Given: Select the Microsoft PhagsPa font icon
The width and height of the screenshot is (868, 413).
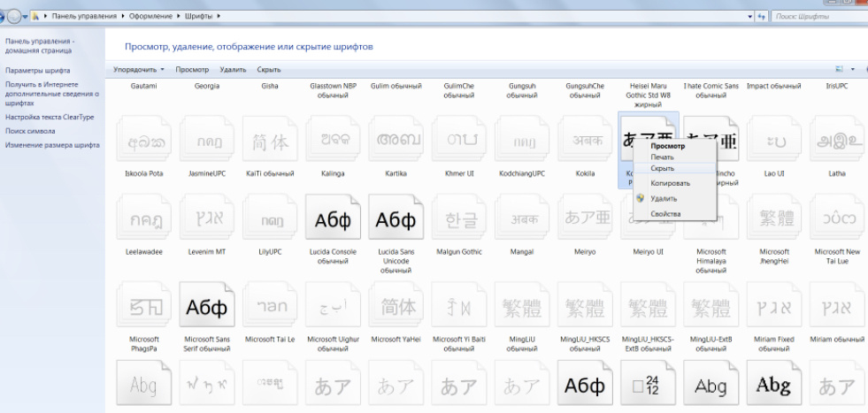Looking at the screenshot, I should 144,305.
